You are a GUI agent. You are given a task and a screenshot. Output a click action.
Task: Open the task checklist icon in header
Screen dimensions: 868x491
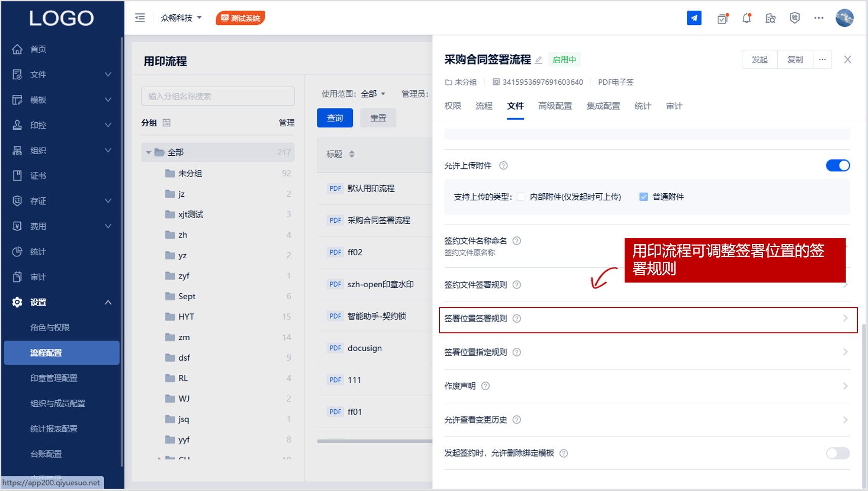722,18
